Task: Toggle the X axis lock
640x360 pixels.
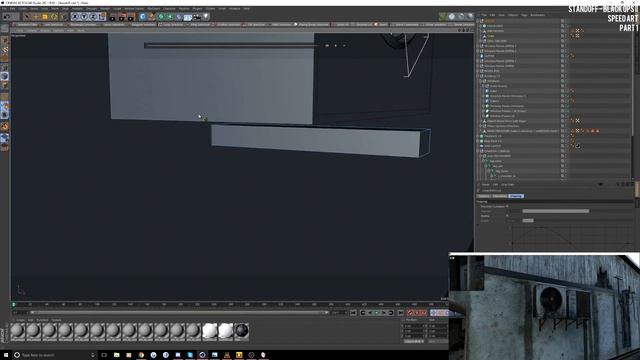Action: click(75, 17)
